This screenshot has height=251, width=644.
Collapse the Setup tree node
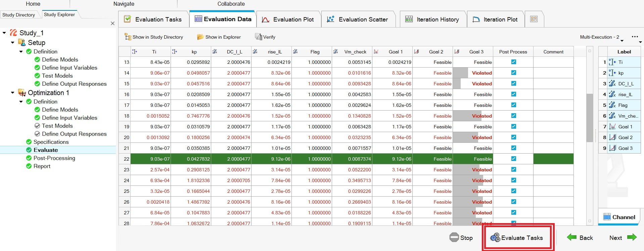coord(12,43)
